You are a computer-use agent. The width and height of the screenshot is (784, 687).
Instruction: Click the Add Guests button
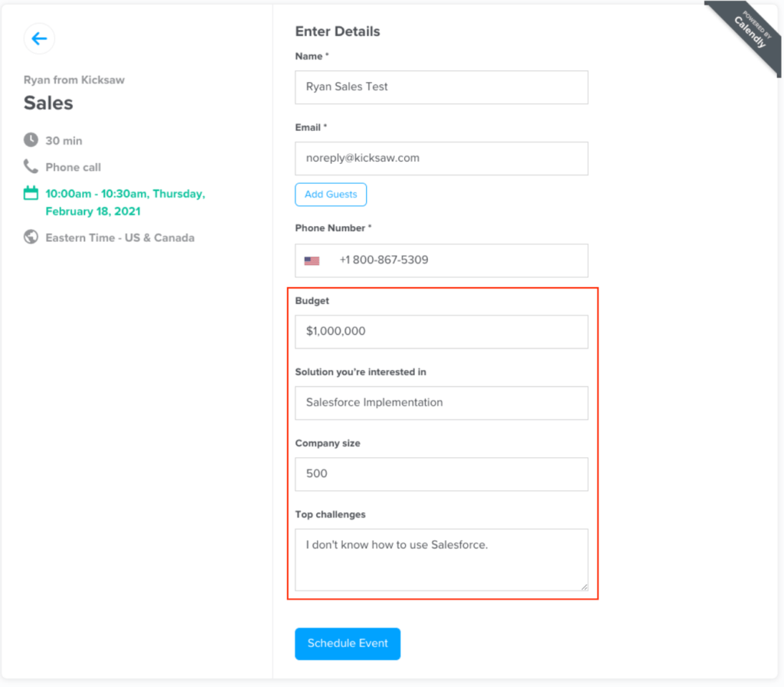[x=331, y=195]
